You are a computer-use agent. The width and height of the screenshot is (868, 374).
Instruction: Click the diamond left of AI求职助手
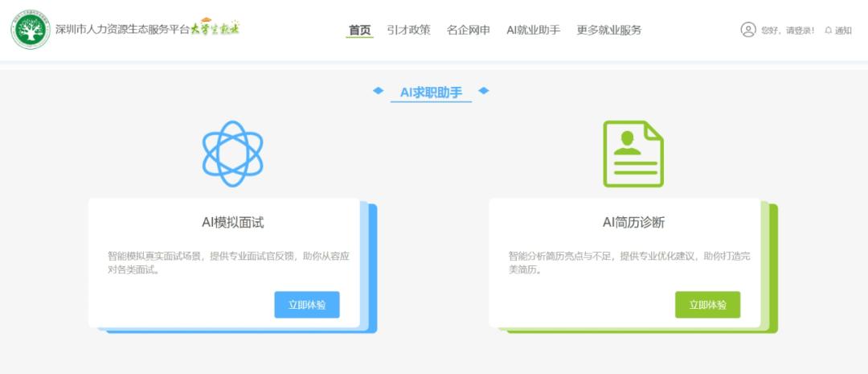click(x=378, y=91)
